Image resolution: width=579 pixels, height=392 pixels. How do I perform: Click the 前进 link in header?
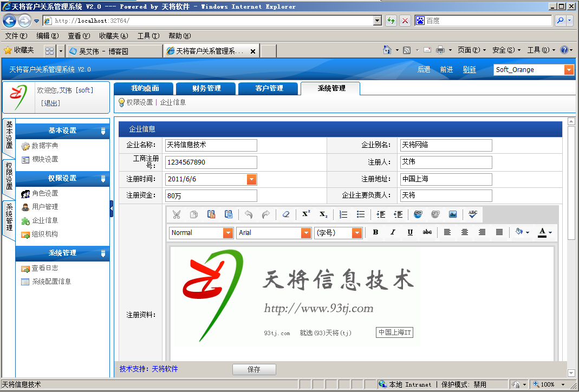(446, 70)
